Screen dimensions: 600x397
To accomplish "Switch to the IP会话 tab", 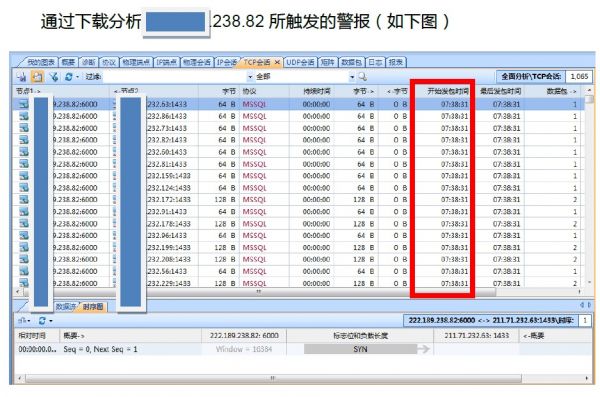I will [x=226, y=62].
